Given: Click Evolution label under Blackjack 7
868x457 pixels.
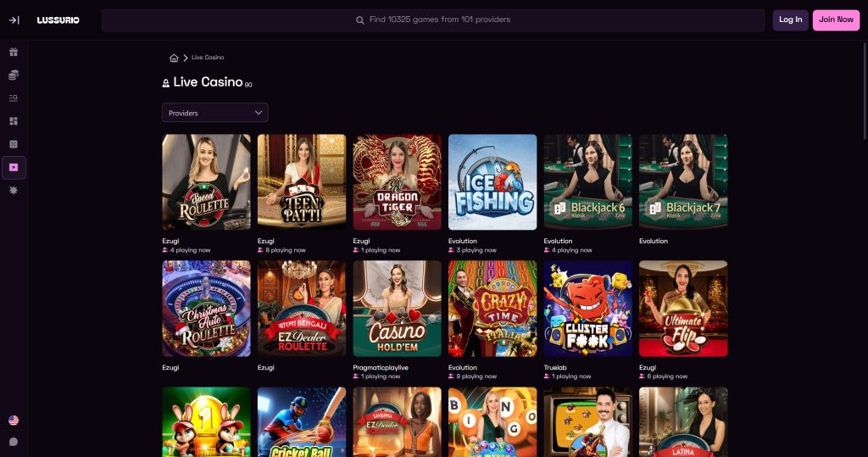Looking at the screenshot, I should click(x=654, y=241).
